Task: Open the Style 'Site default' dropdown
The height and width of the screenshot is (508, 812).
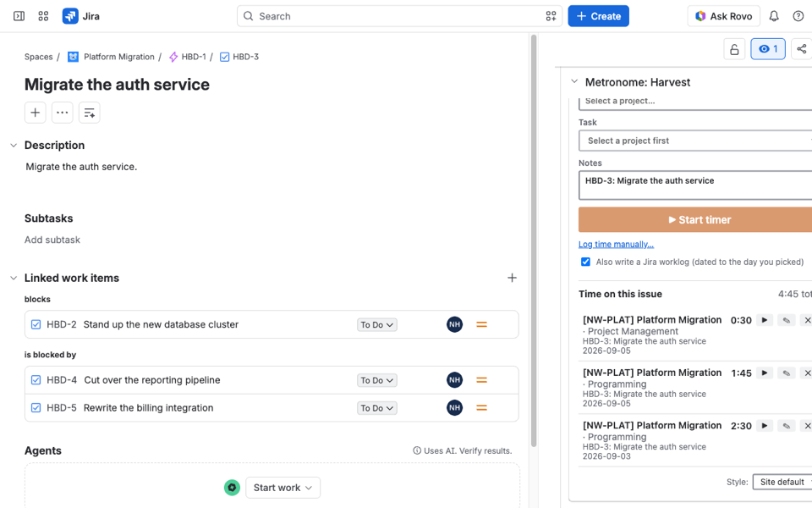Action: (782, 482)
